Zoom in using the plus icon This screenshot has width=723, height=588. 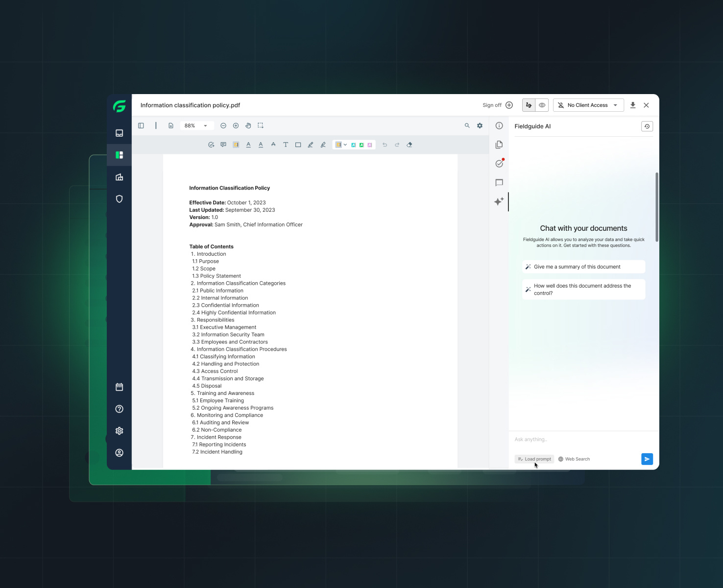pos(236,125)
